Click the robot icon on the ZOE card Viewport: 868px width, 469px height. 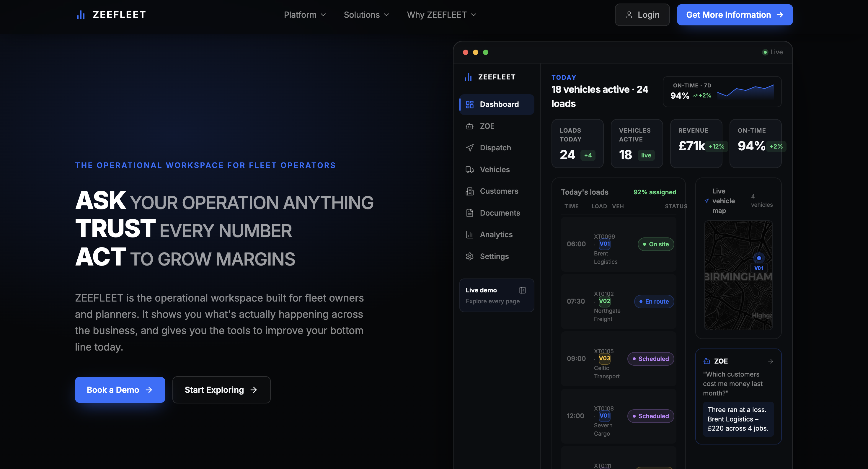[x=707, y=361]
